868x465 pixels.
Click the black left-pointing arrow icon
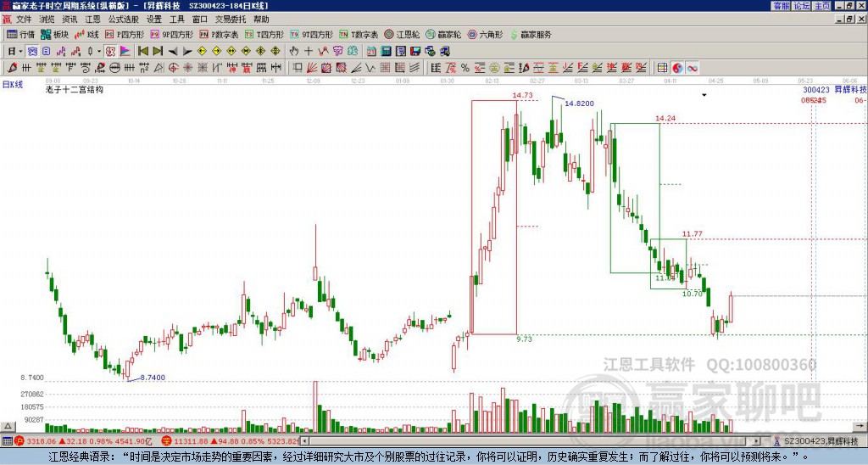(x=173, y=52)
